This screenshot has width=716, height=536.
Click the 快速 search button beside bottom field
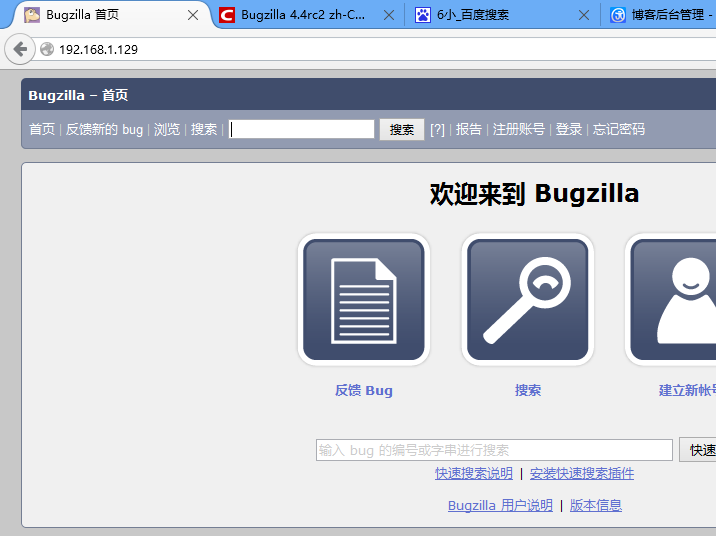tap(698, 450)
